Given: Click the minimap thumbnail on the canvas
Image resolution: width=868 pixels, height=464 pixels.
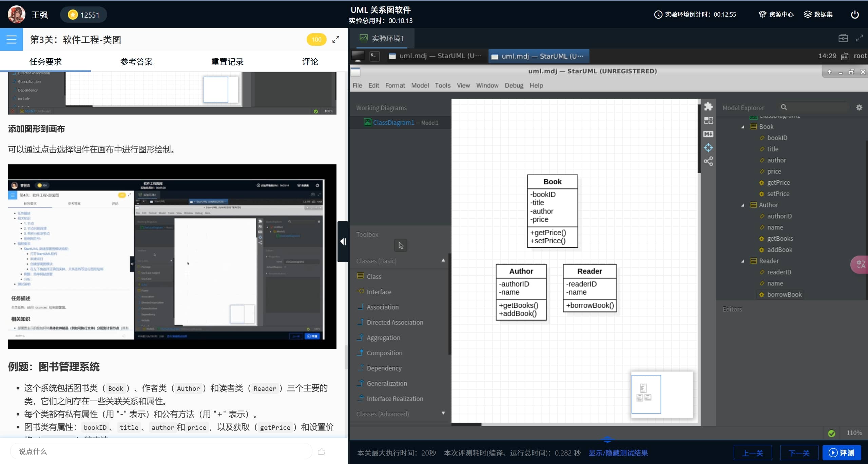Looking at the screenshot, I should 661,395.
